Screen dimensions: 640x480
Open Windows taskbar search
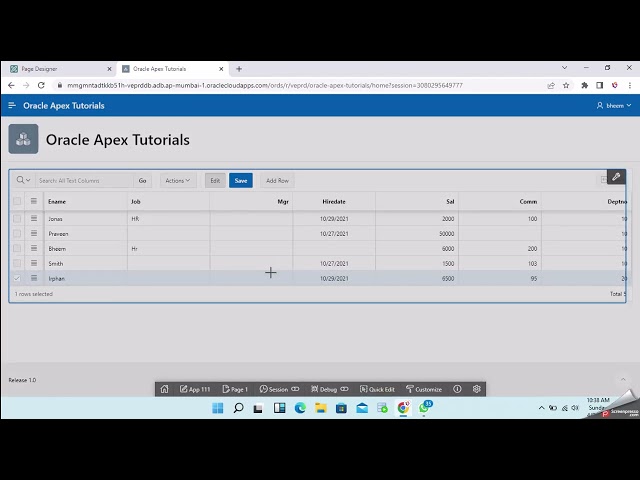pos(238,408)
